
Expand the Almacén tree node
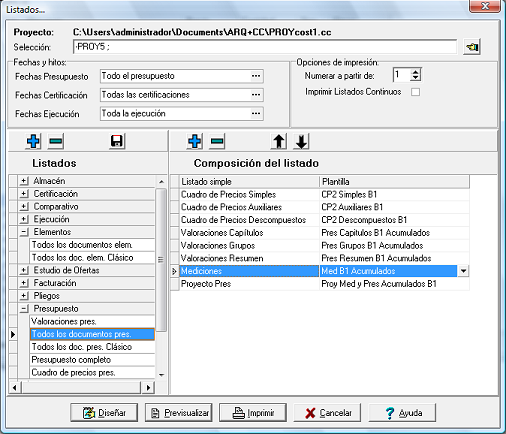(x=24, y=181)
